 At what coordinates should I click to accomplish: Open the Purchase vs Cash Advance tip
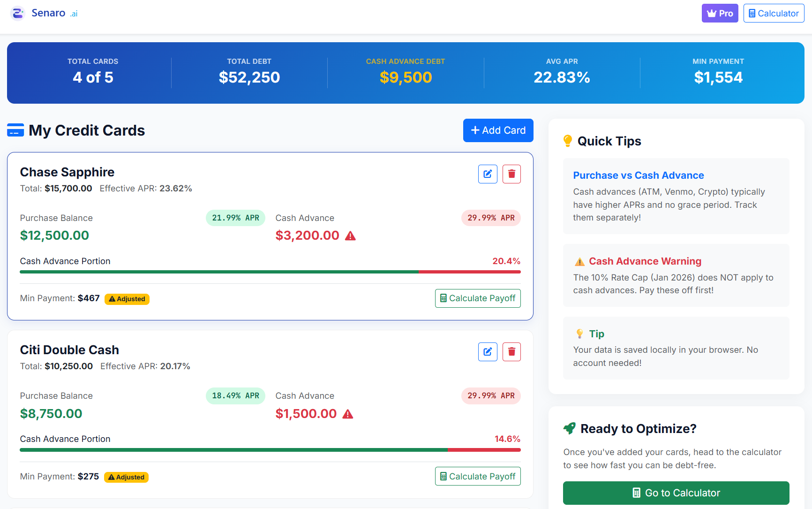[x=639, y=175]
